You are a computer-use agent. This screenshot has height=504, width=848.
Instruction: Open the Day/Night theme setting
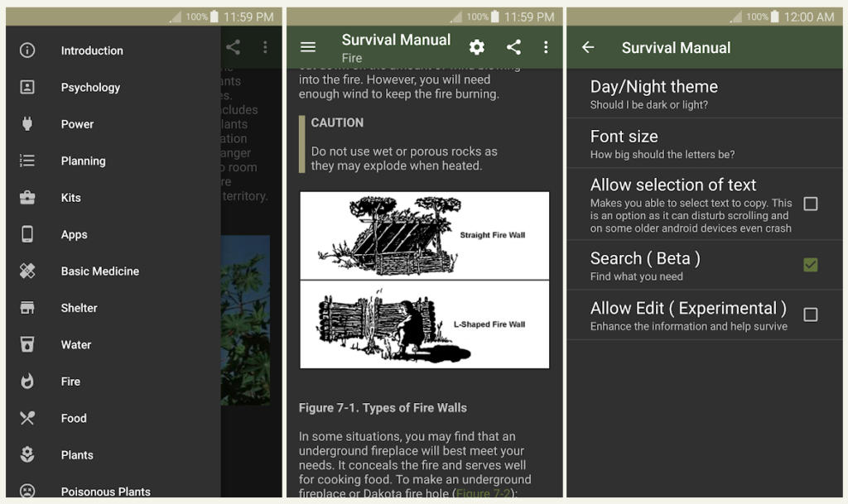(705, 94)
